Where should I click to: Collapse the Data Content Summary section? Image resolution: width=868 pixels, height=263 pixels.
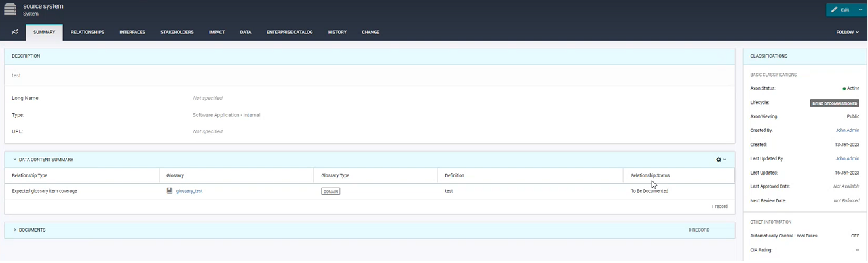click(x=15, y=159)
